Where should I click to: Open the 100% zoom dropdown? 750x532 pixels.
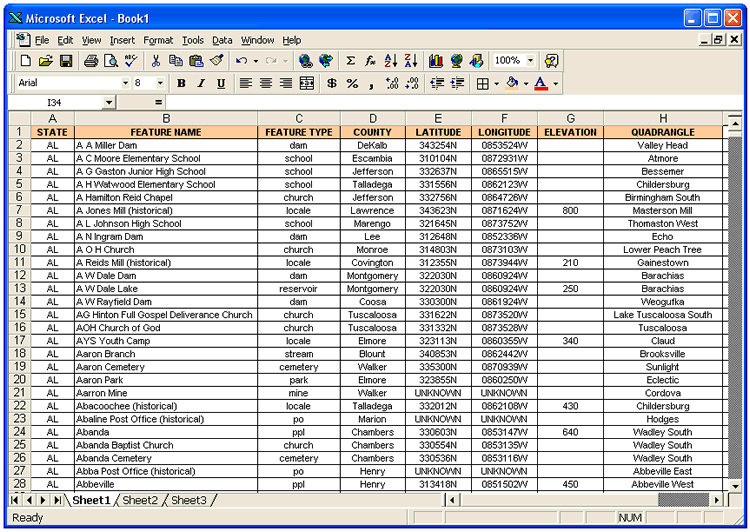click(x=530, y=61)
